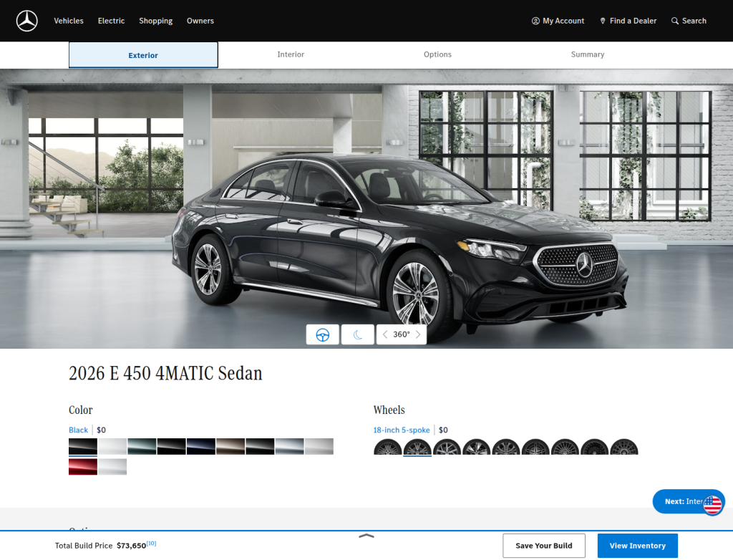The image size is (733, 560).
Task: Select the fourth black swatch in row
Action: [x=171, y=446]
